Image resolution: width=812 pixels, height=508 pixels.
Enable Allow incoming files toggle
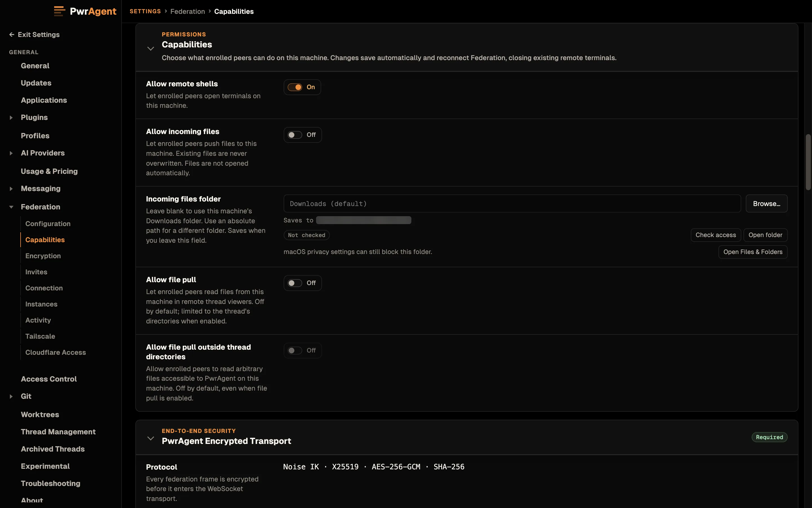(295, 135)
